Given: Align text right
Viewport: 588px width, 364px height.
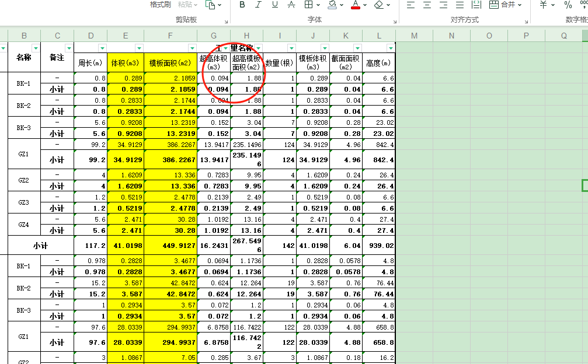Looking at the screenshot, I should [x=444, y=5].
